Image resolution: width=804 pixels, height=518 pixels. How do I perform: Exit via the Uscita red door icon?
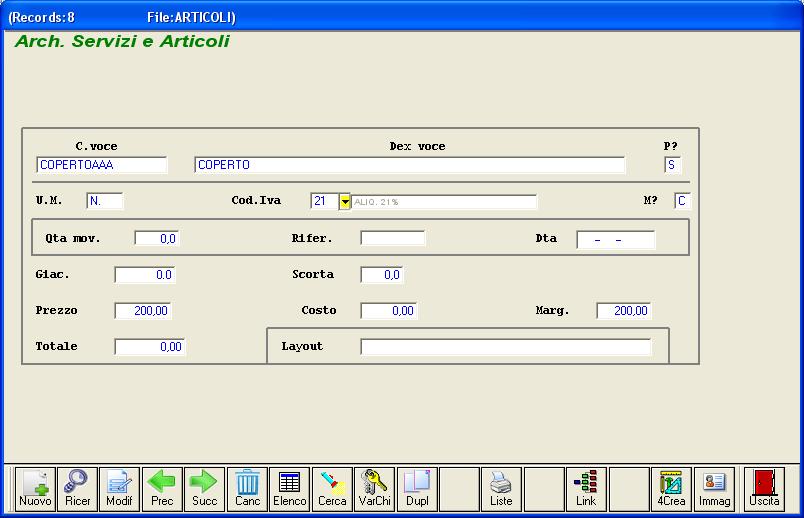point(764,489)
